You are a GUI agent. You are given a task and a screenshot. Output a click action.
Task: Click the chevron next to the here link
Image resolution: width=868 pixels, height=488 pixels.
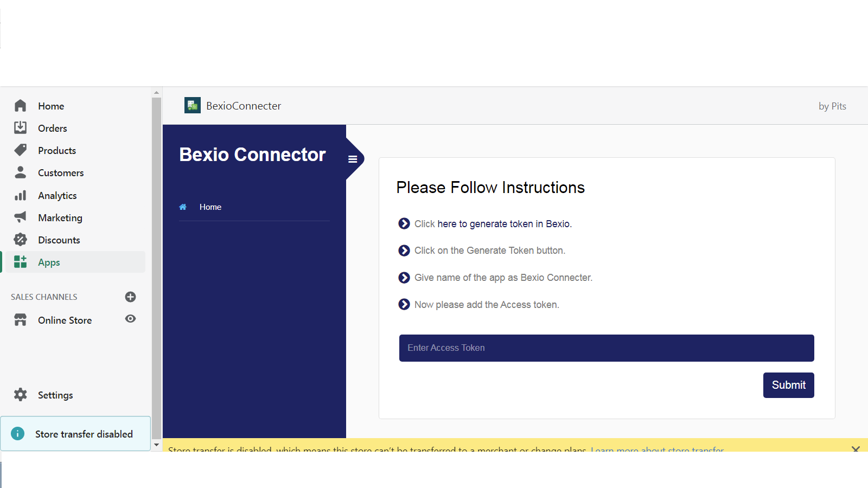[404, 223]
